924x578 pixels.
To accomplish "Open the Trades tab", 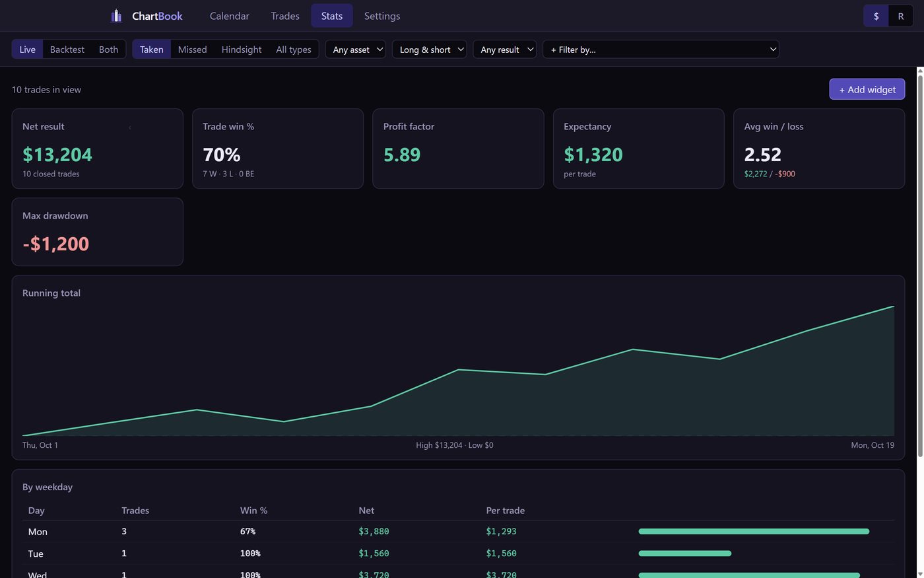I will [285, 16].
